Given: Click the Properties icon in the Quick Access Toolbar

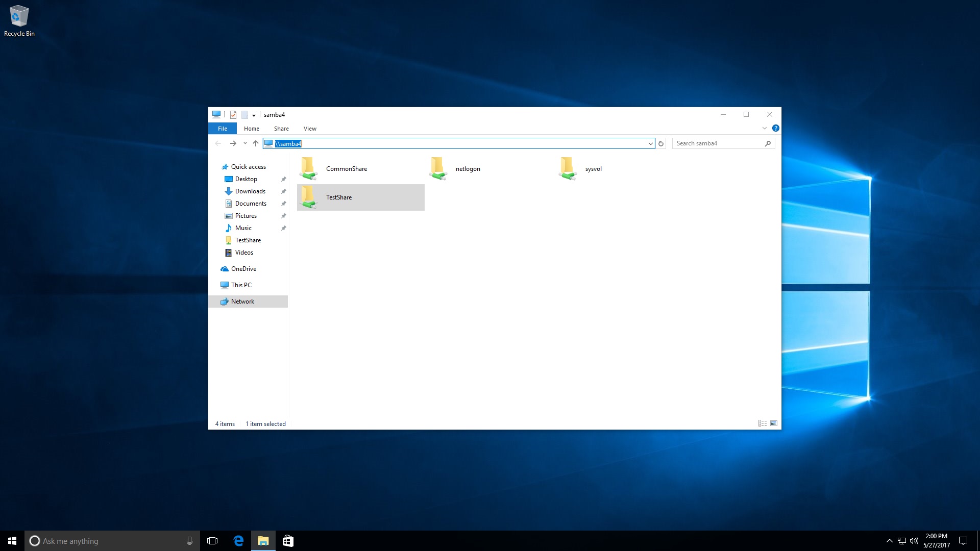Looking at the screenshot, I should 233,114.
